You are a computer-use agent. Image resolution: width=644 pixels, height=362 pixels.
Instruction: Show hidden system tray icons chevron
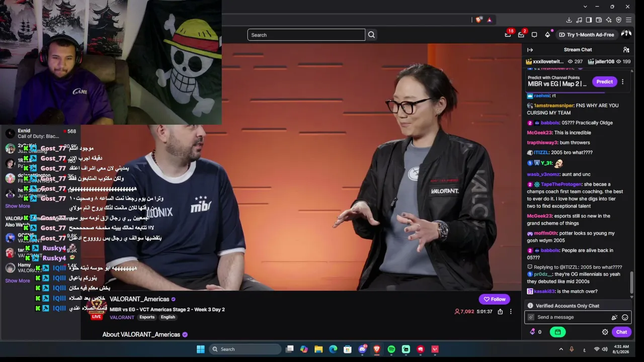pyautogui.click(x=561, y=349)
